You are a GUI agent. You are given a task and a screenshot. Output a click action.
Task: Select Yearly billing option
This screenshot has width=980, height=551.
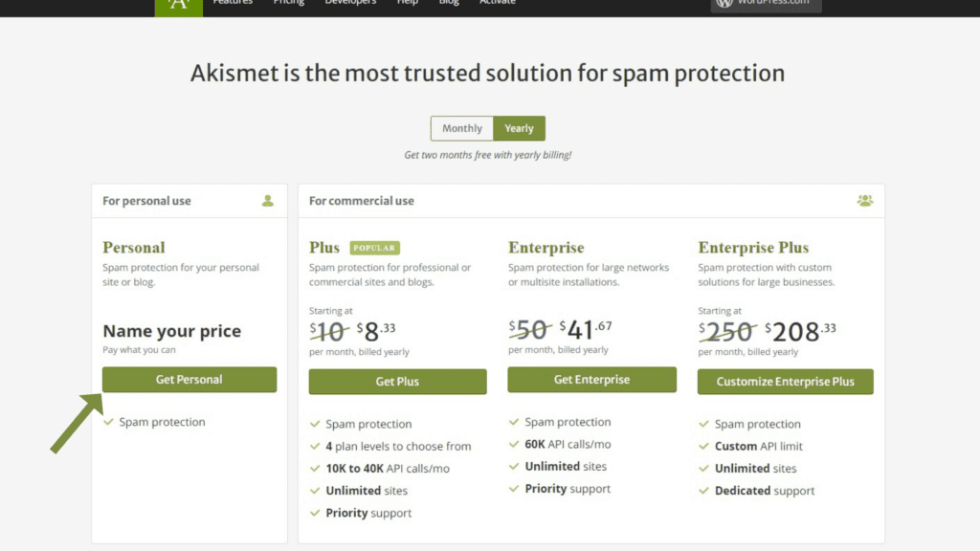[519, 129]
